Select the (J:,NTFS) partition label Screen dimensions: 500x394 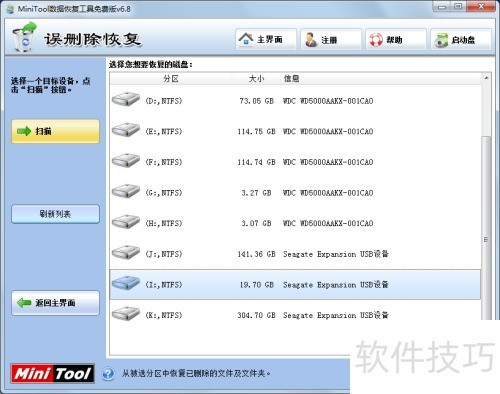pos(164,254)
